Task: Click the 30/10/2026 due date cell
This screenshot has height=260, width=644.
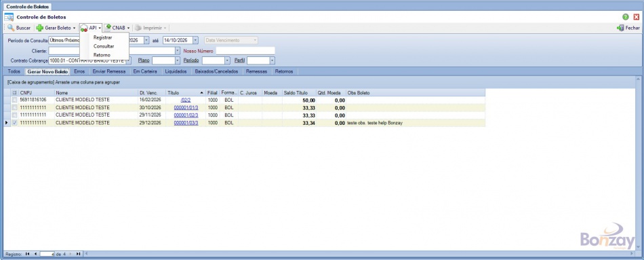Action: click(152, 107)
